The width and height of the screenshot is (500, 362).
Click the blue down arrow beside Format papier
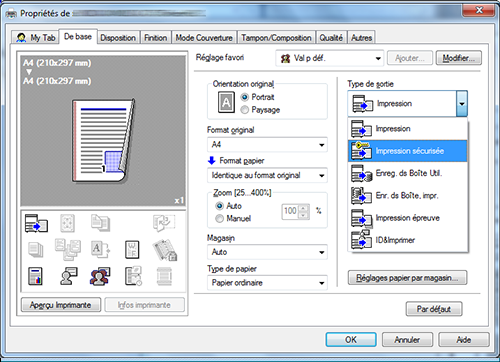[x=212, y=161]
